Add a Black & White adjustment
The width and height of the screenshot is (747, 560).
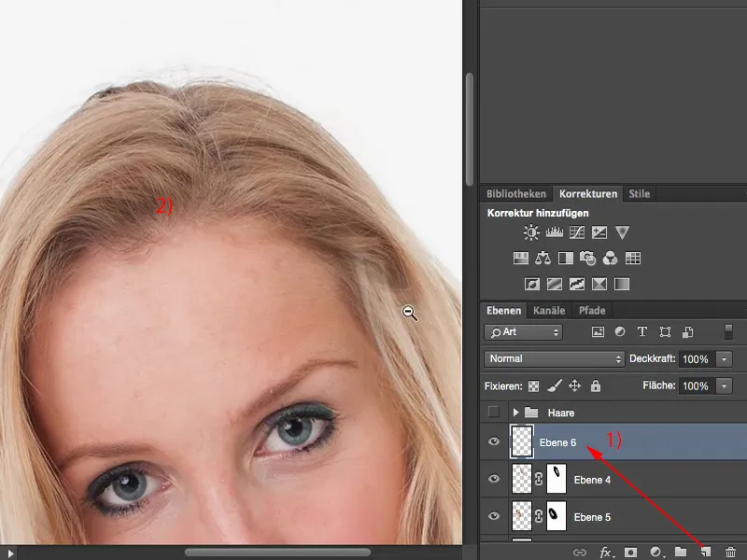point(566,259)
